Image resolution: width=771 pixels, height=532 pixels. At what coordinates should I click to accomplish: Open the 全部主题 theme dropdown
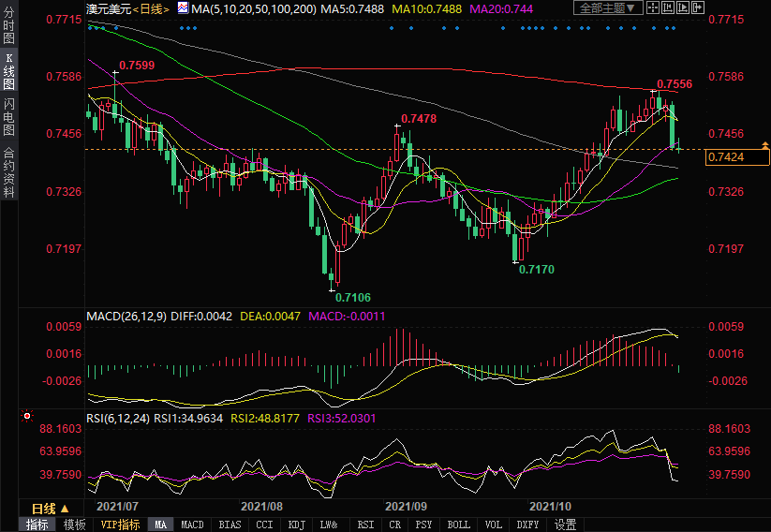(x=608, y=8)
